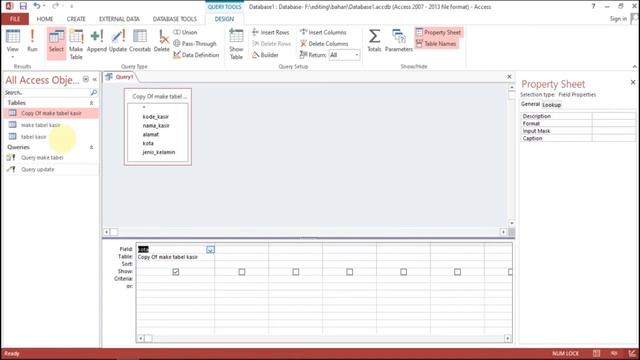Toggle Table Names row
The image size is (640, 360).
(436, 44)
